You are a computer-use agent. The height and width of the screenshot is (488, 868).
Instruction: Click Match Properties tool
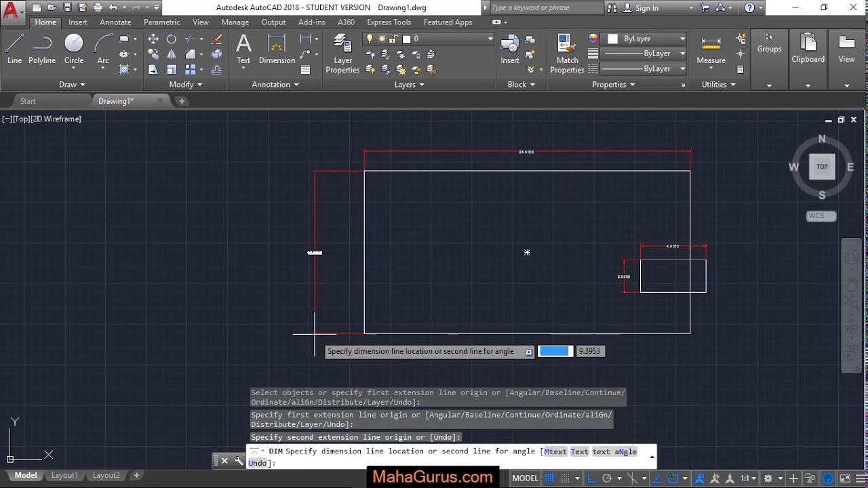[x=568, y=54]
